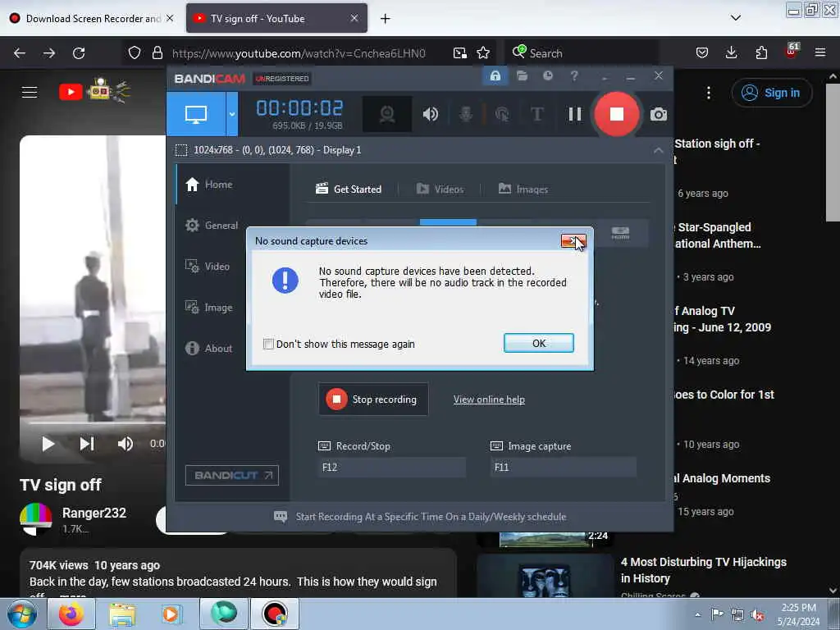Toggle webcam overlay icon in Bandicam
The height and width of the screenshot is (630, 840).
(387, 113)
